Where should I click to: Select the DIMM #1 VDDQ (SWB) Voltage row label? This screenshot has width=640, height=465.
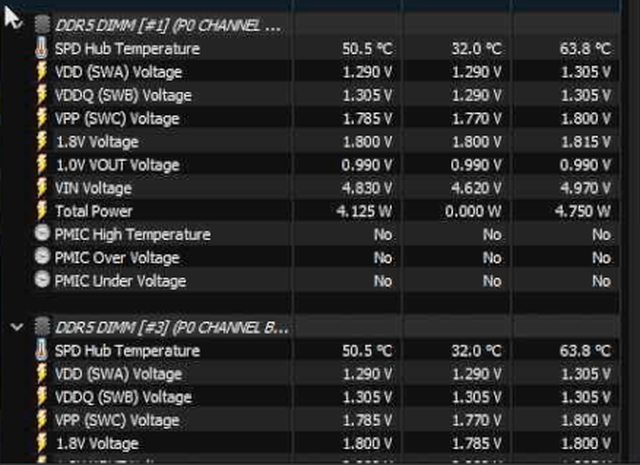point(123,95)
